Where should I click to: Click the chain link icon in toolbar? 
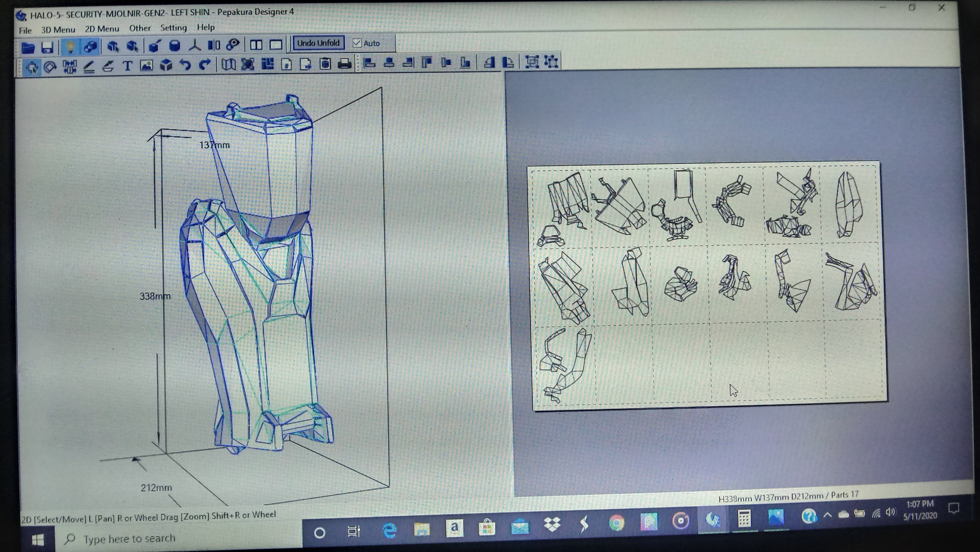click(232, 45)
